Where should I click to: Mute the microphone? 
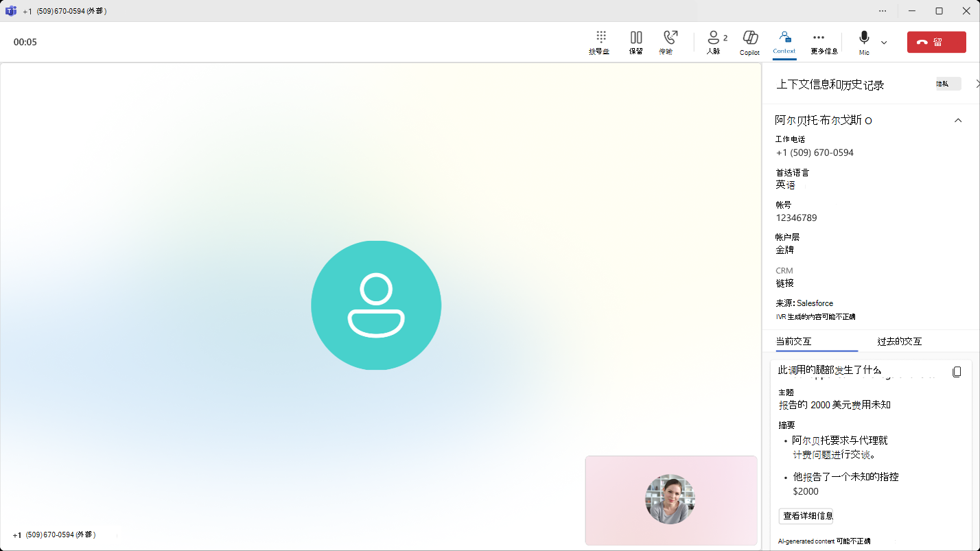click(864, 42)
